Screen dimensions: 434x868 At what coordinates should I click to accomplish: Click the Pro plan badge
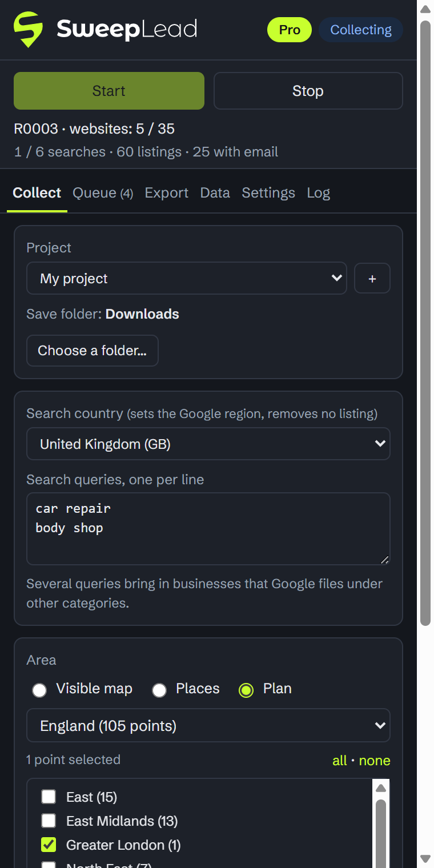(290, 30)
